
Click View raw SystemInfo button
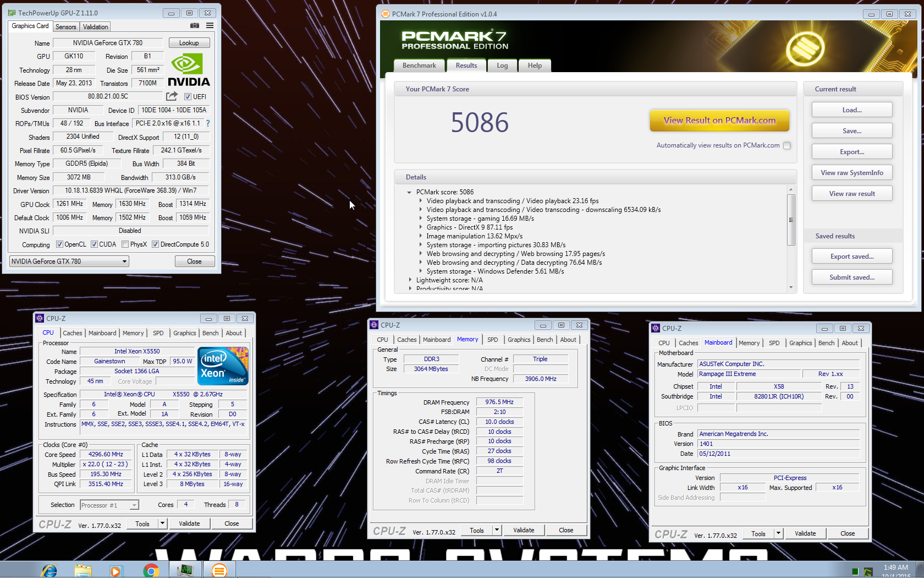852,173
